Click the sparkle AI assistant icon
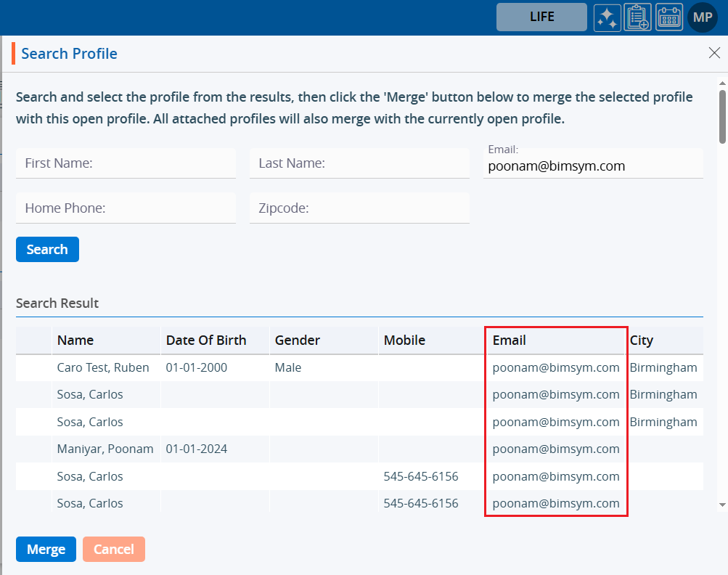This screenshot has width=728, height=575. 607,17
